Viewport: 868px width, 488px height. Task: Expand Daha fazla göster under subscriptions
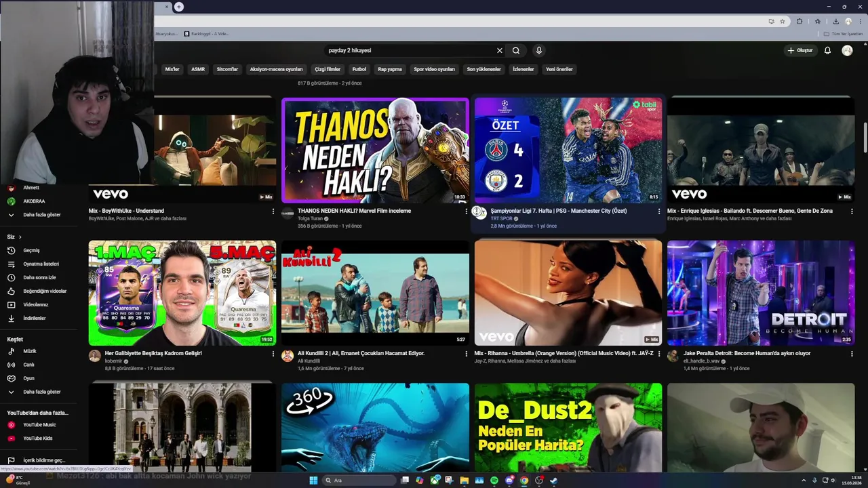(x=41, y=215)
